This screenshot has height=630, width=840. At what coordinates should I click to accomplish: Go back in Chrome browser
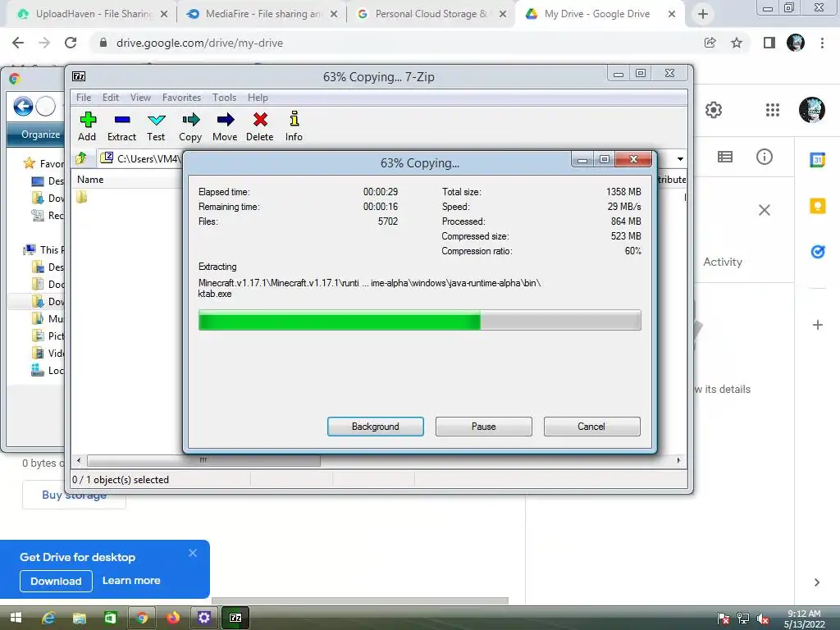[18, 43]
